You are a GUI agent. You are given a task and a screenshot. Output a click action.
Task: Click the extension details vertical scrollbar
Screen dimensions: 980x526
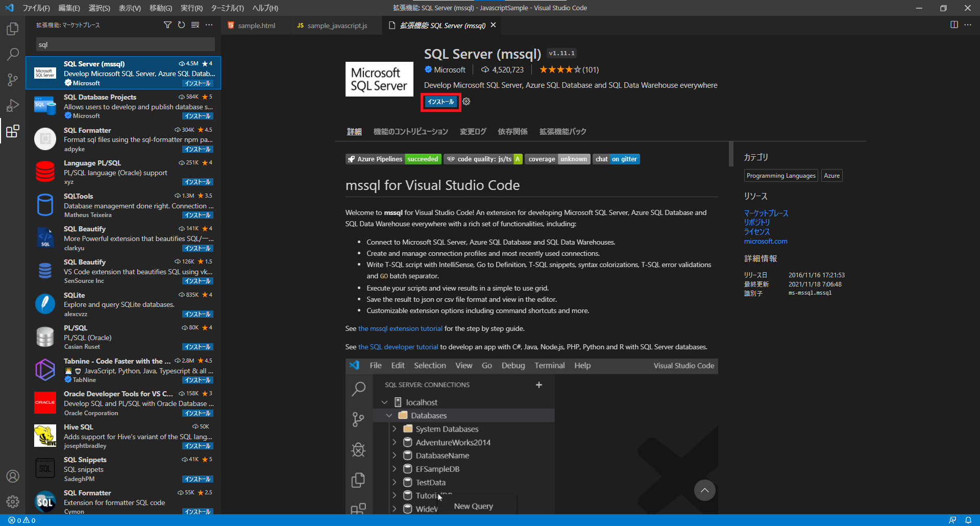point(731,154)
